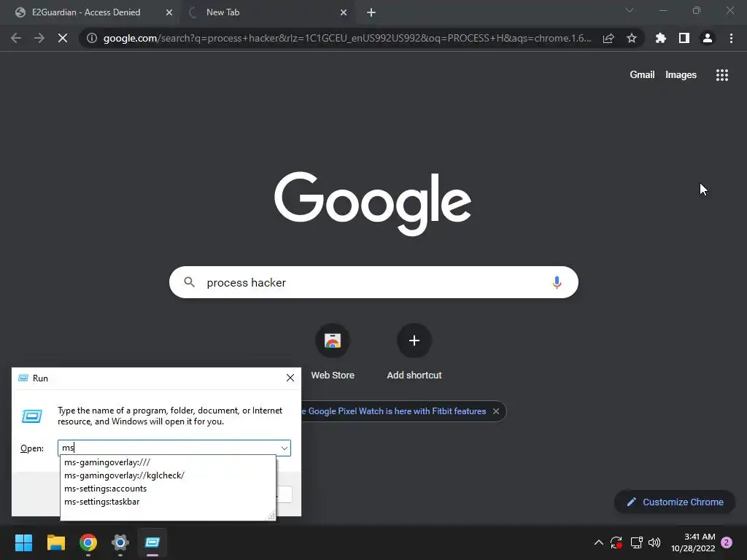The height and width of the screenshot is (560, 747).
Task: Select the ms-settings:accounts suggestion
Action: (168, 489)
